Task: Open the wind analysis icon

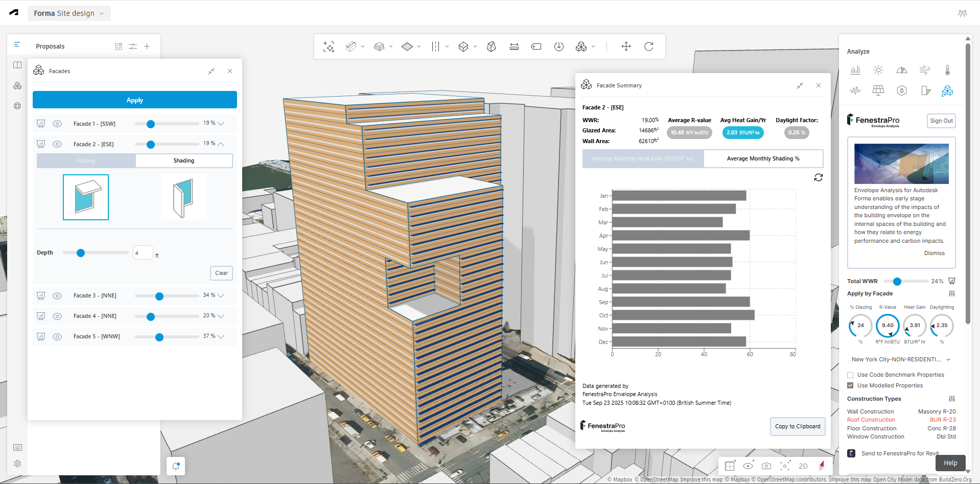Action: 924,70
